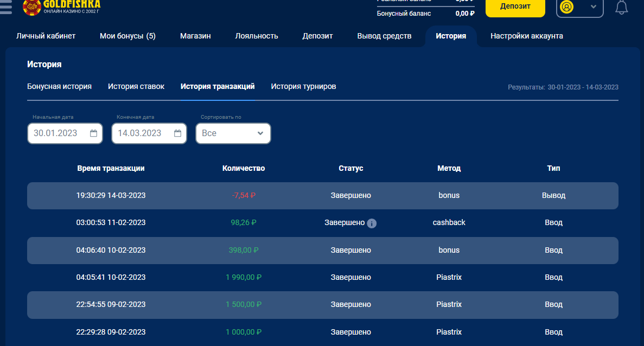Click the Тип column header
The image size is (644, 346).
(553, 168)
